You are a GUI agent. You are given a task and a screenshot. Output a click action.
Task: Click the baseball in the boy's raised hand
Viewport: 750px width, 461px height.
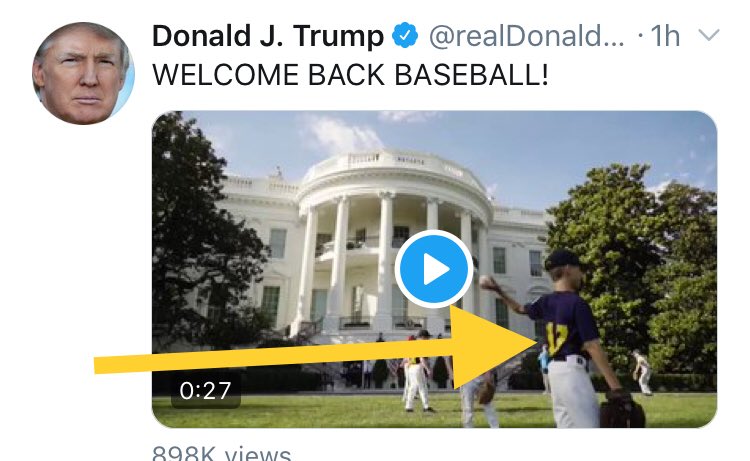click(x=485, y=282)
